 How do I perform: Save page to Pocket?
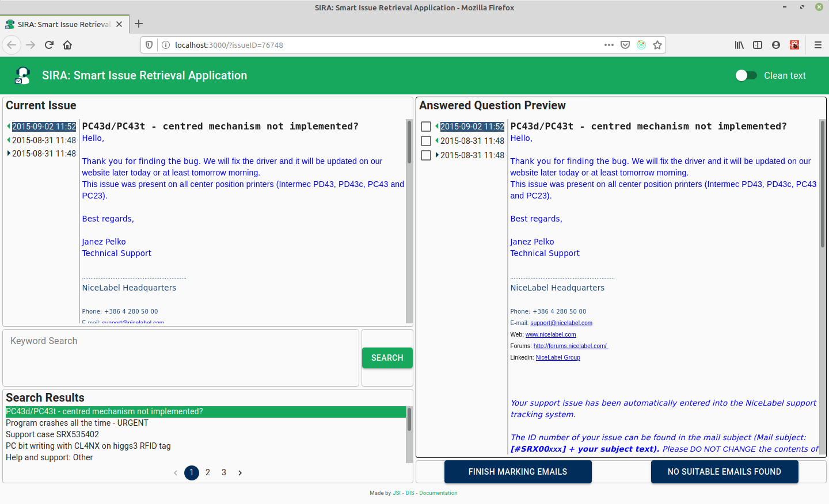[x=625, y=45]
